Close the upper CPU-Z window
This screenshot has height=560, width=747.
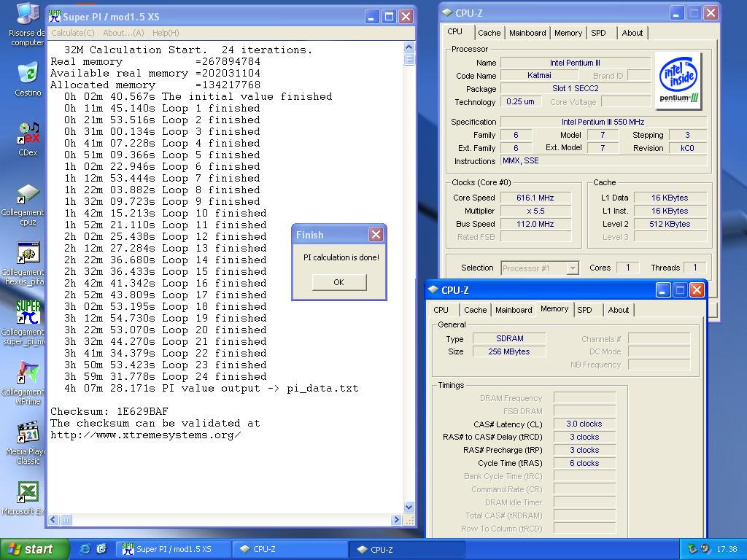[711, 13]
